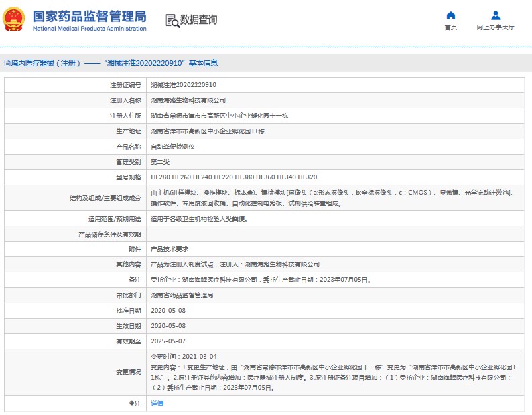
Task: Select the 境内医疗器械(注册) breadcrumb text
Action: pyautogui.click(x=46, y=63)
